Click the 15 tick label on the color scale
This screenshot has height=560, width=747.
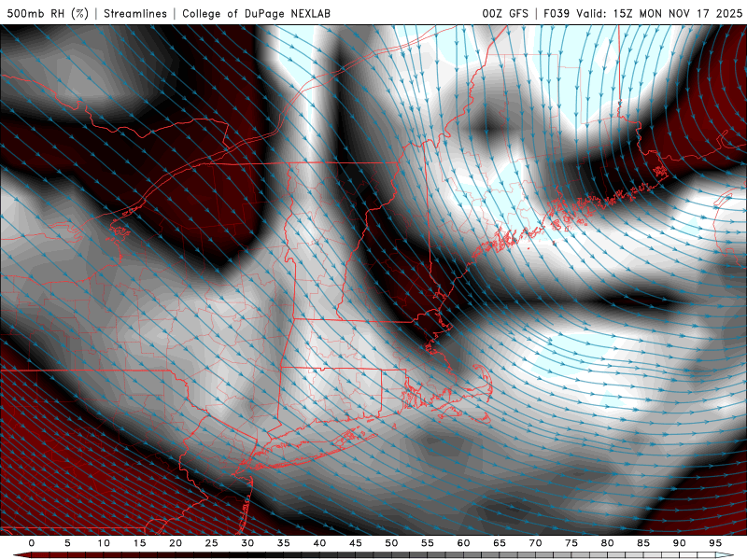[139, 543]
